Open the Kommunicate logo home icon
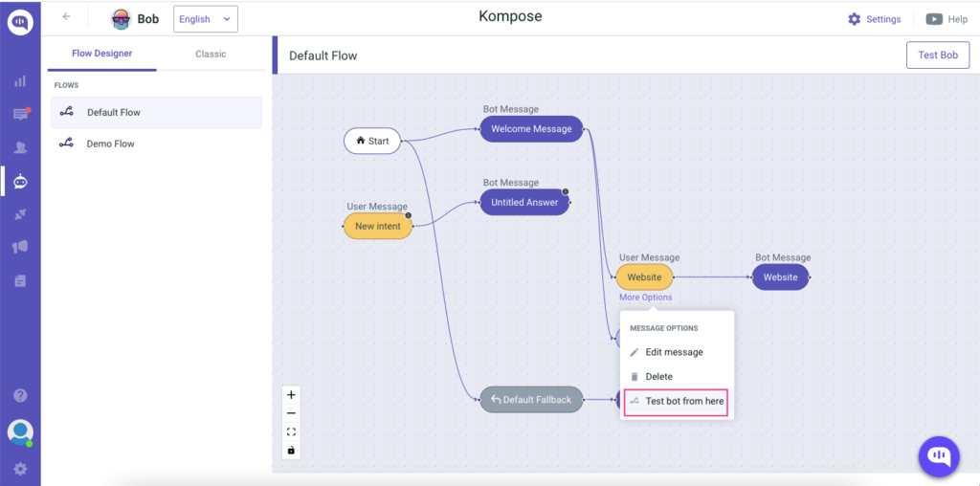 tap(20, 23)
